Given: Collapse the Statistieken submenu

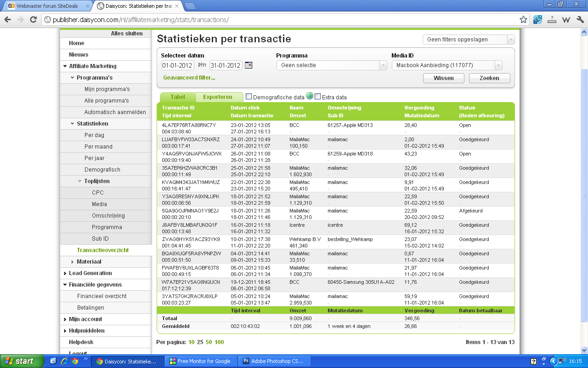Looking at the screenshot, I should pyautogui.click(x=73, y=124).
